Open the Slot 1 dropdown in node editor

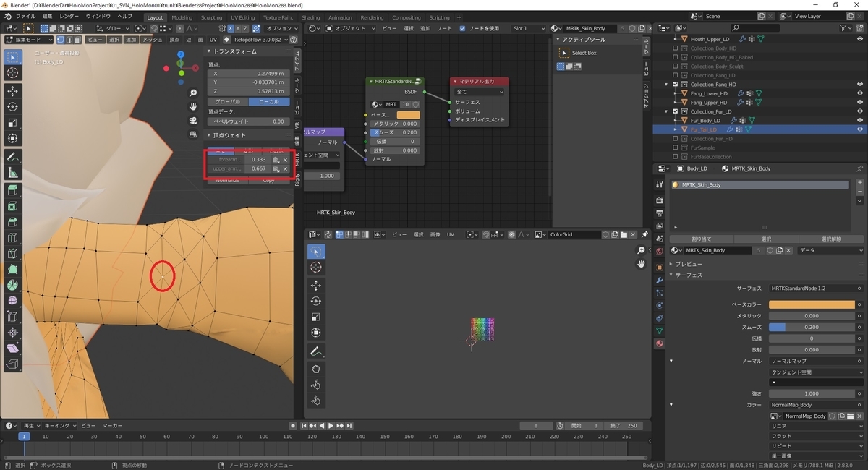529,28
